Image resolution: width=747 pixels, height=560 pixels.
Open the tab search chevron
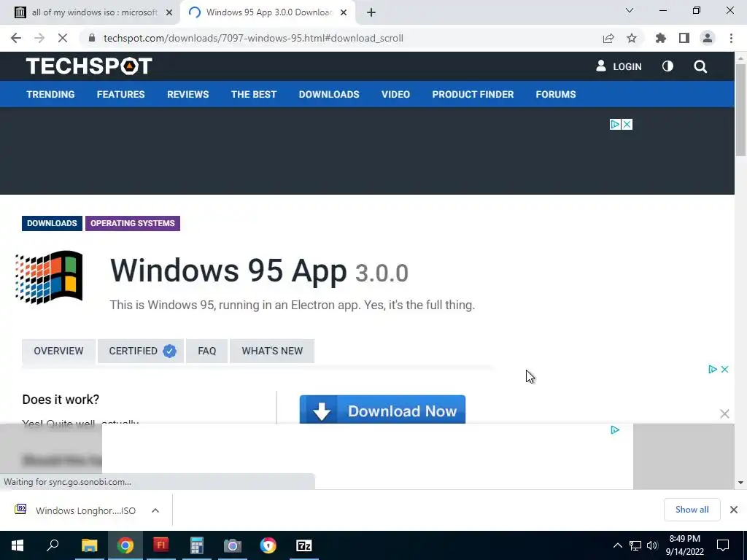pos(630,10)
